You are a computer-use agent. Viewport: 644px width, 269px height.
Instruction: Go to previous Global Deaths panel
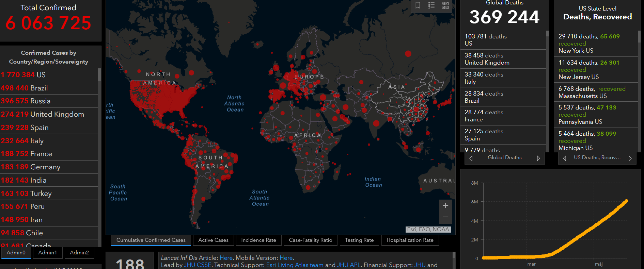tap(471, 158)
